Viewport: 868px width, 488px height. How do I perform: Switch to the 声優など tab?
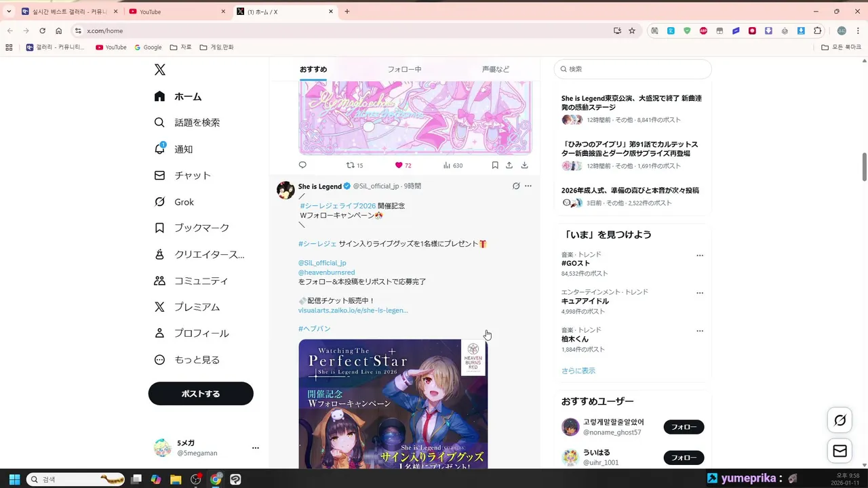pyautogui.click(x=496, y=69)
